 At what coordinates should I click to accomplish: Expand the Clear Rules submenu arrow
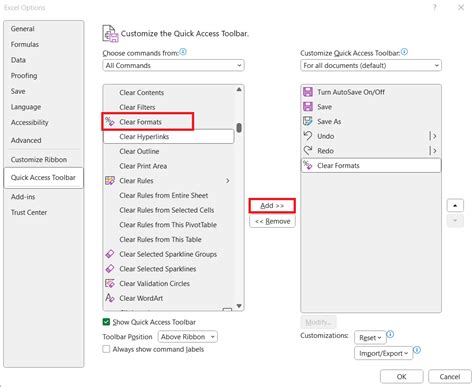[228, 181]
